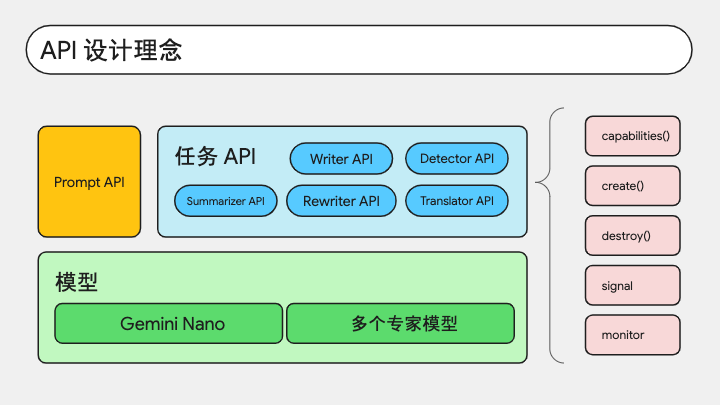Click the curly brace connector
The height and width of the screenshot is (405, 720).
point(550,236)
